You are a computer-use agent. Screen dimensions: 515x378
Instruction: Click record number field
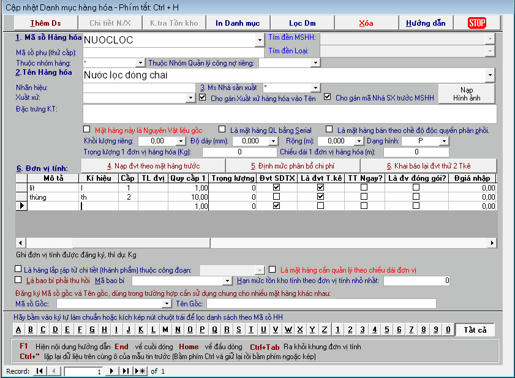(83, 371)
